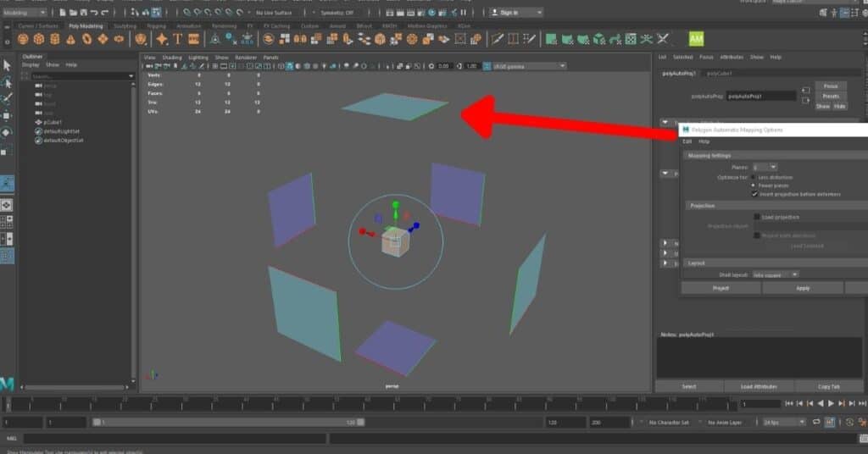This screenshot has height=454, width=868.
Task: Open the Shell layout dropdown
Action: tap(775, 274)
